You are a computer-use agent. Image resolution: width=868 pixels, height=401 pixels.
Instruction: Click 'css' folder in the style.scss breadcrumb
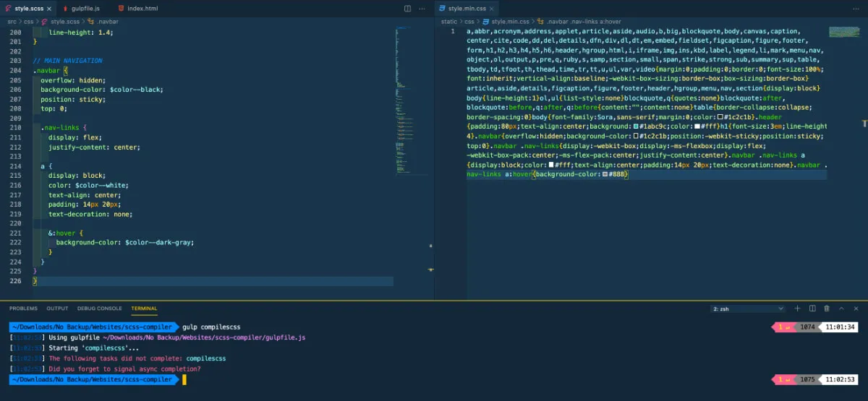(x=28, y=22)
